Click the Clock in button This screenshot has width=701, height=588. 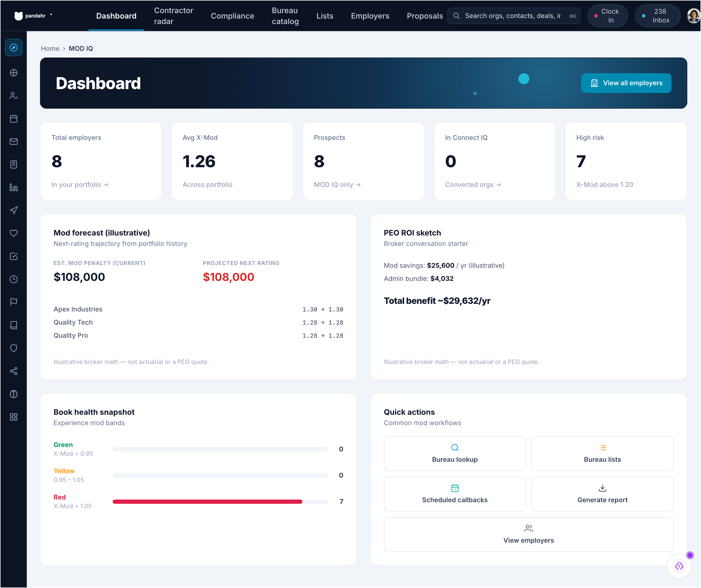pos(608,16)
